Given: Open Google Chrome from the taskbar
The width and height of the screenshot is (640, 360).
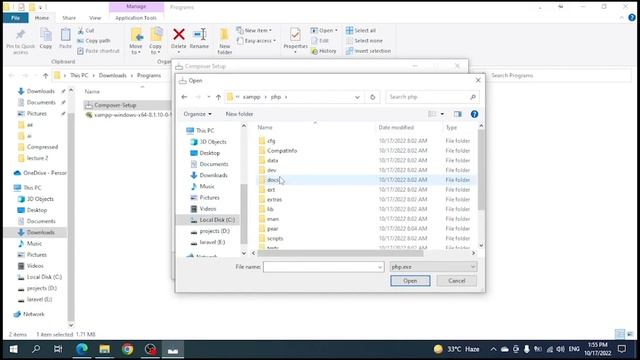Looking at the screenshot, I should [127, 349].
